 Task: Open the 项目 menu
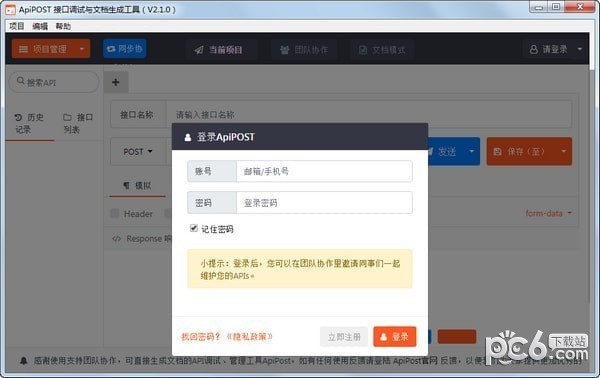(16, 26)
